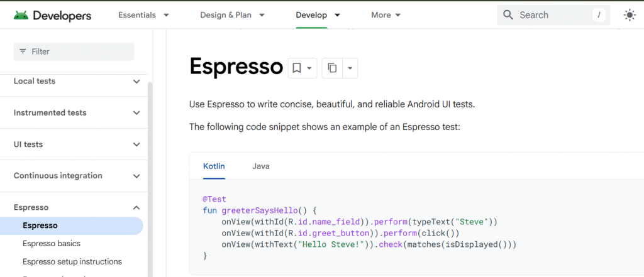
Task: Collapse the Espresso section chevron
Action: click(136, 208)
